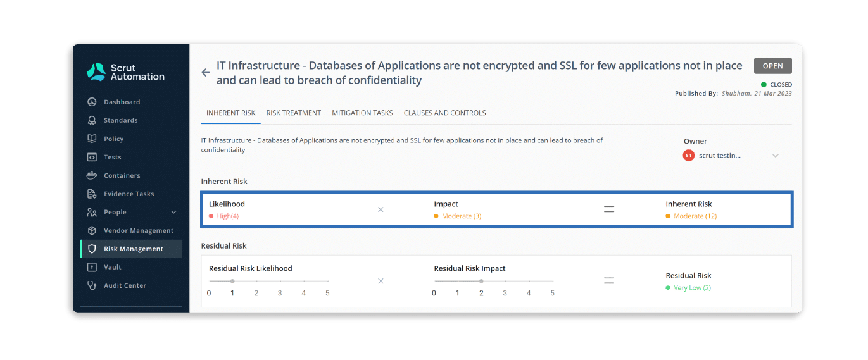This screenshot has height=360, width=868.
Task: Open the Dashboard icon in sidebar
Action: coord(92,102)
